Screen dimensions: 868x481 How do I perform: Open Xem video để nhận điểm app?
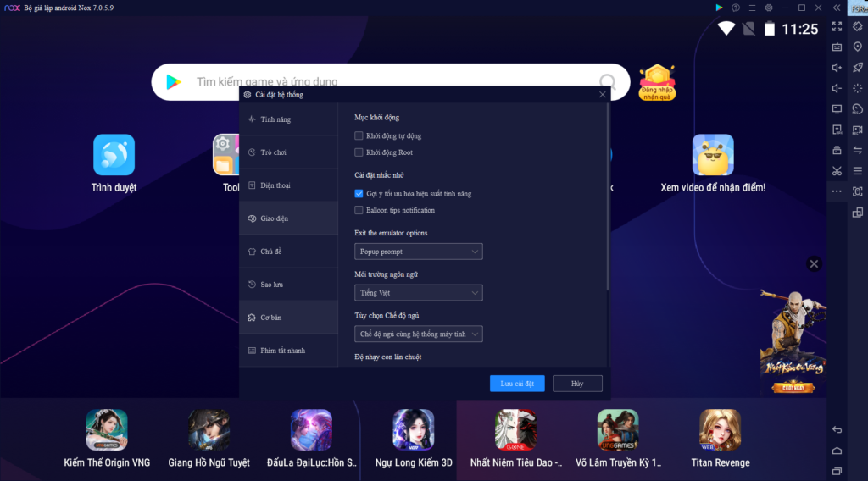(x=713, y=163)
